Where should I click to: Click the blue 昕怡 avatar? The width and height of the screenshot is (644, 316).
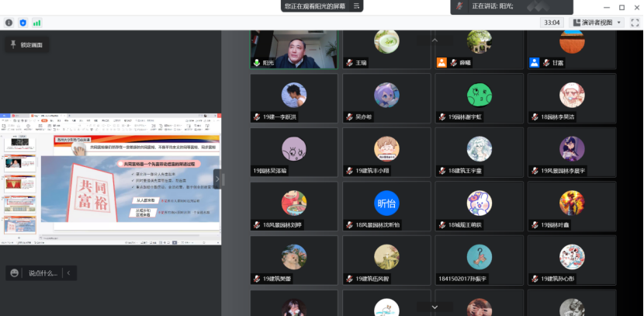[386, 203]
